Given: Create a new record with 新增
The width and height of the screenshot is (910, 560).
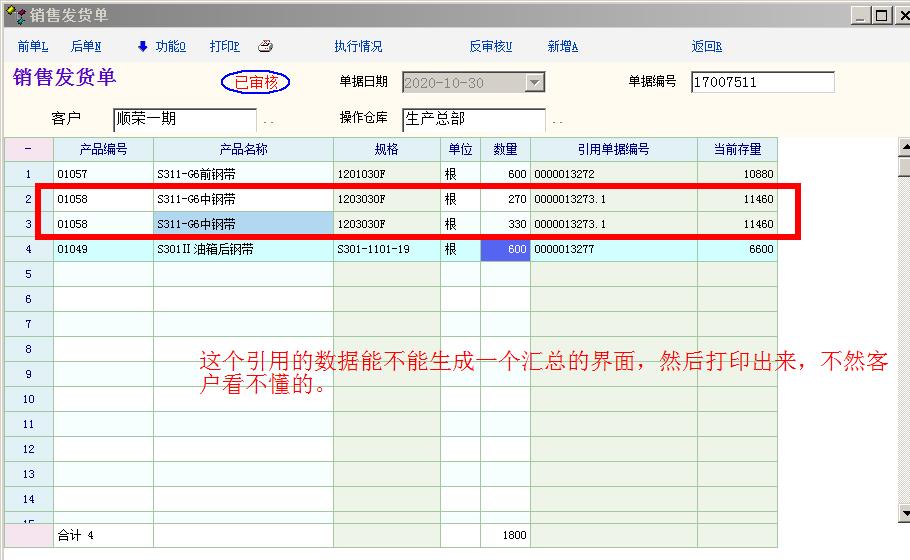Looking at the screenshot, I should point(562,47).
